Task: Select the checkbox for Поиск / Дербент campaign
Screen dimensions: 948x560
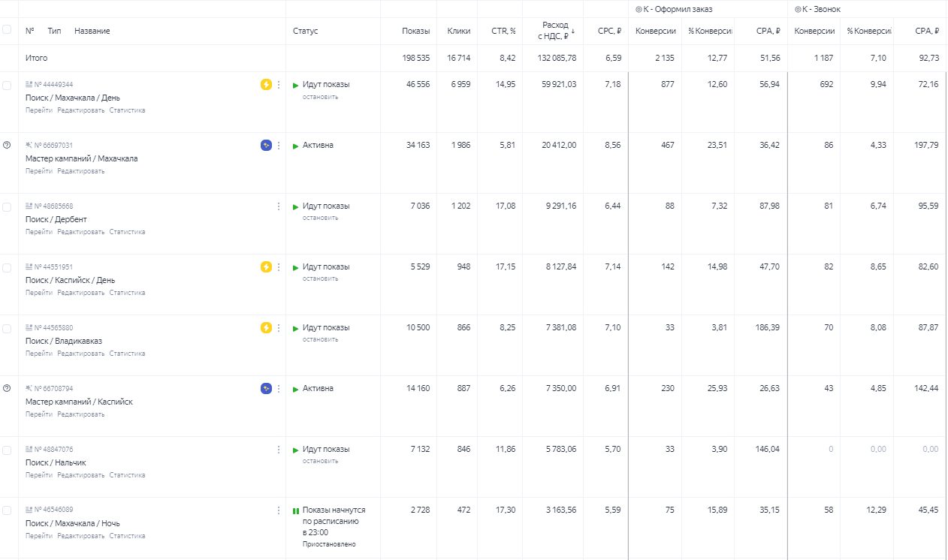Action: point(7,206)
